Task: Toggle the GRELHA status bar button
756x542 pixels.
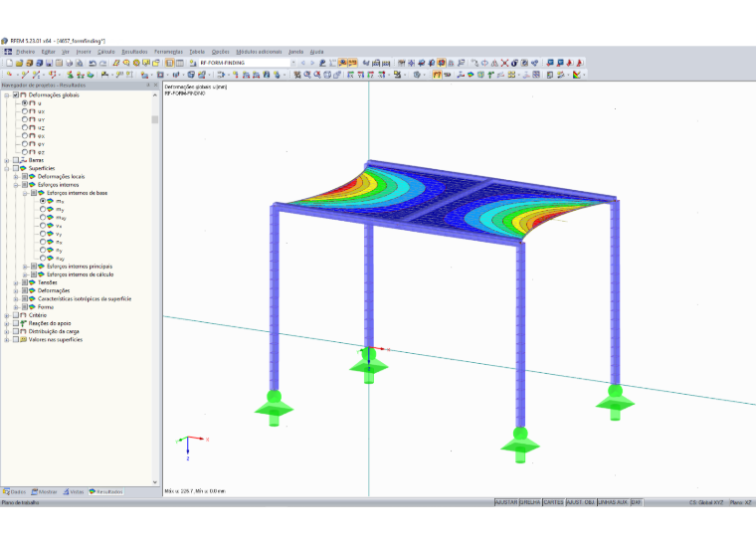Action: [x=530, y=502]
